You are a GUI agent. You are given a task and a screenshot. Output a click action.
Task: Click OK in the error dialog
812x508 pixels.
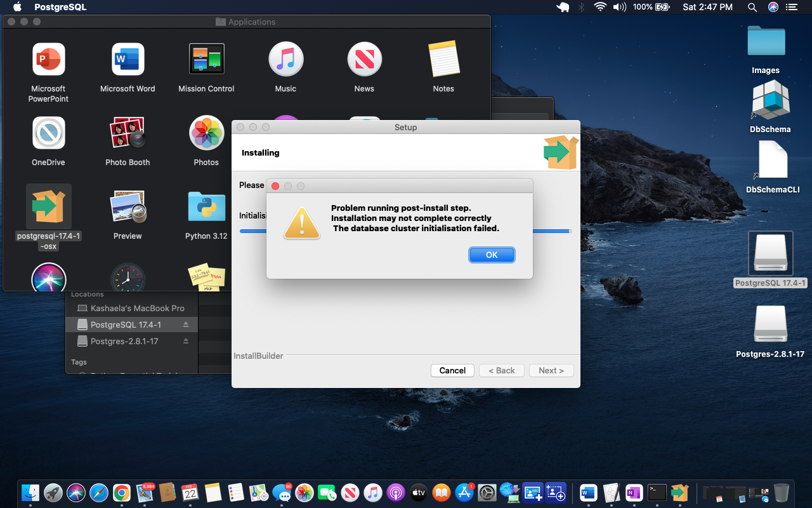[x=492, y=255]
